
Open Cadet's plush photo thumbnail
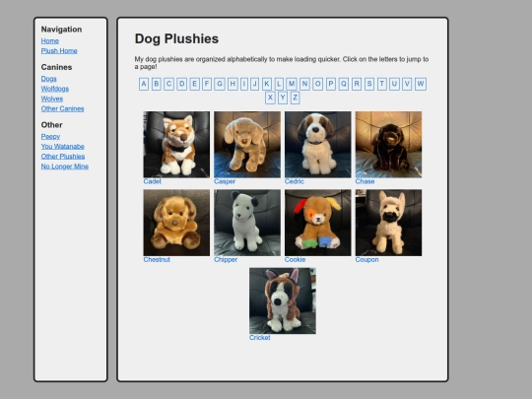(176, 145)
